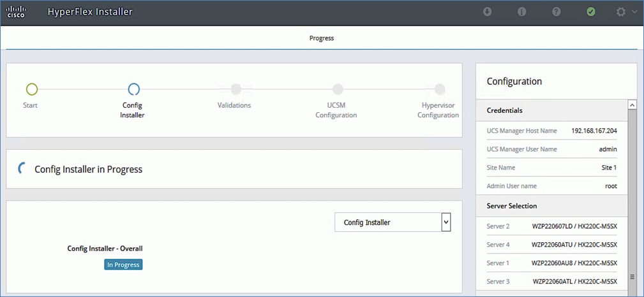The image size is (644, 297).
Task: Click the Credentials section header
Action: click(551, 110)
